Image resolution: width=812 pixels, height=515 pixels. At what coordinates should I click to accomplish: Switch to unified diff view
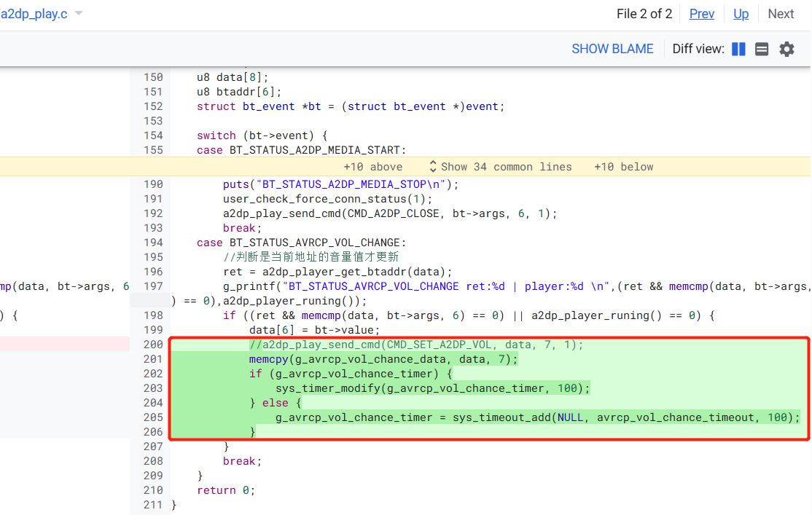coord(762,50)
